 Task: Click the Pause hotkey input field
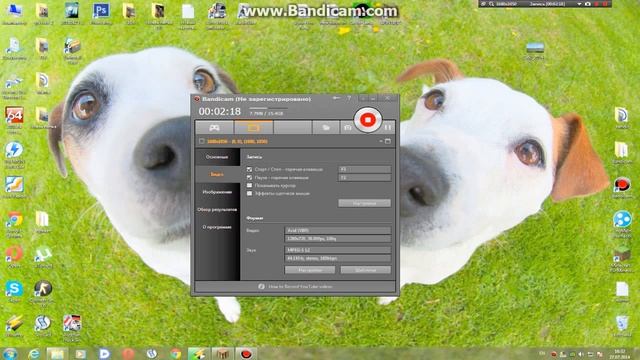364,178
